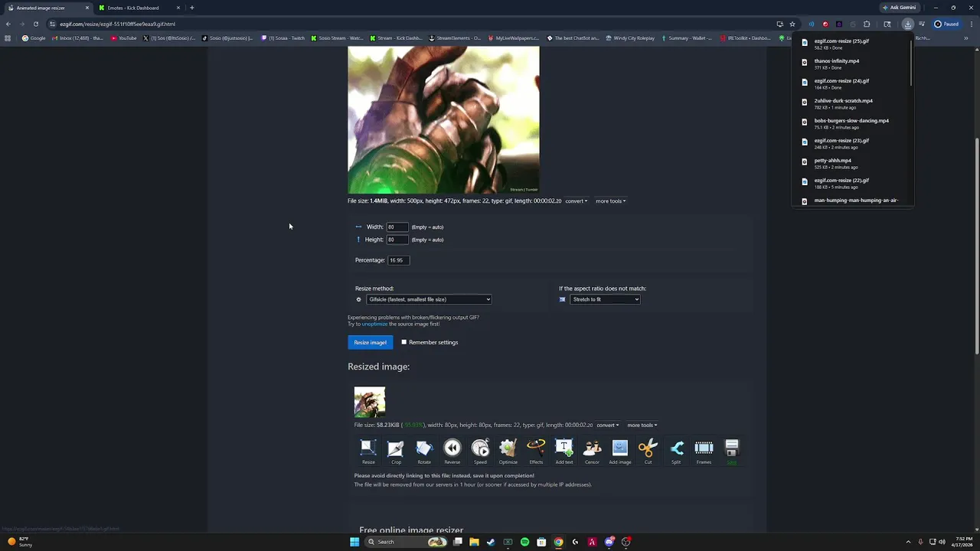Click the page vertical scrollbar
This screenshot has width=980, height=551.
point(977,245)
